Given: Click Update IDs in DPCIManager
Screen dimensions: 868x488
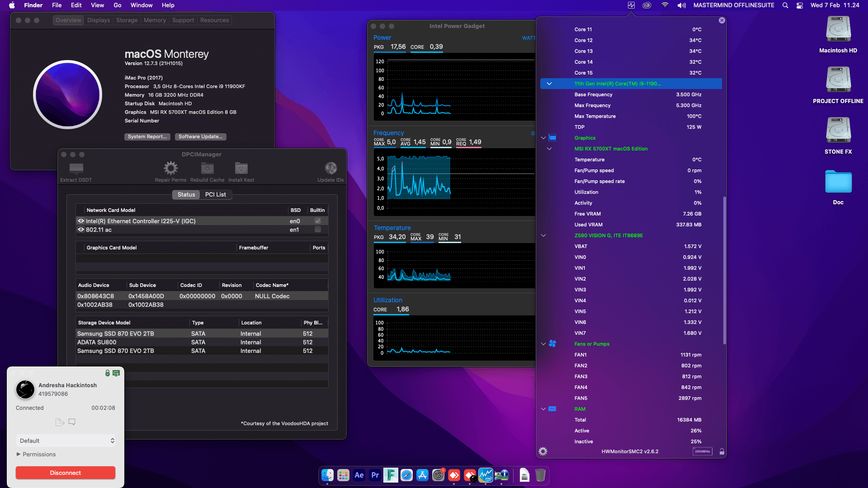Looking at the screenshot, I should 330,168.
